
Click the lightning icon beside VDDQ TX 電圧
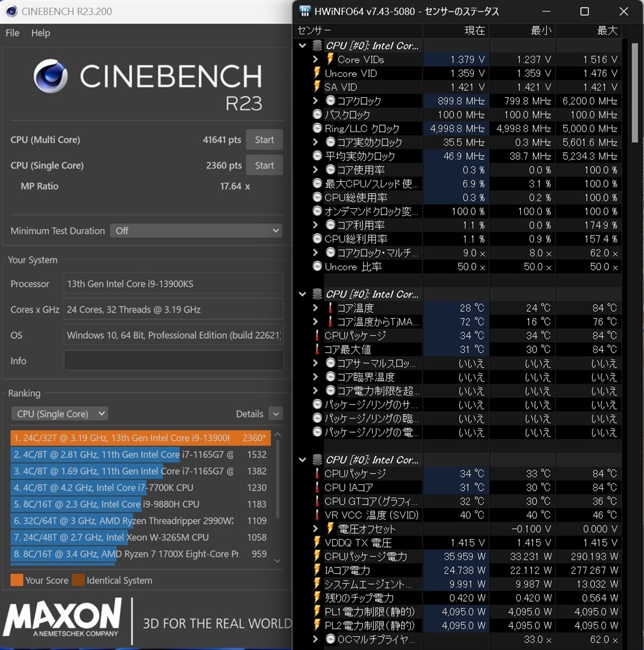[317, 542]
